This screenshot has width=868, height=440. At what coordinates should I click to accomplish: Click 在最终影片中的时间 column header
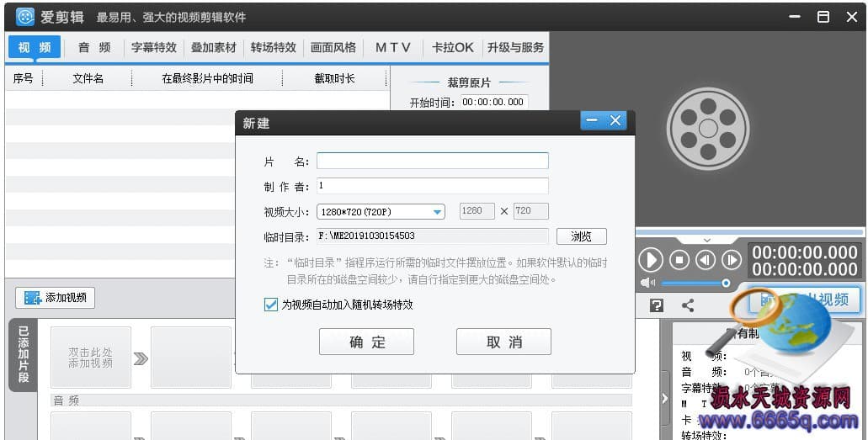coord(207,78)
